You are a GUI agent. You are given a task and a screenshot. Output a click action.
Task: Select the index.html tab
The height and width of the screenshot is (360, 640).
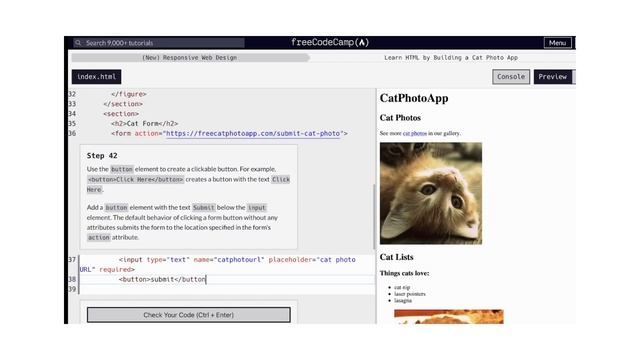point(96,77)
